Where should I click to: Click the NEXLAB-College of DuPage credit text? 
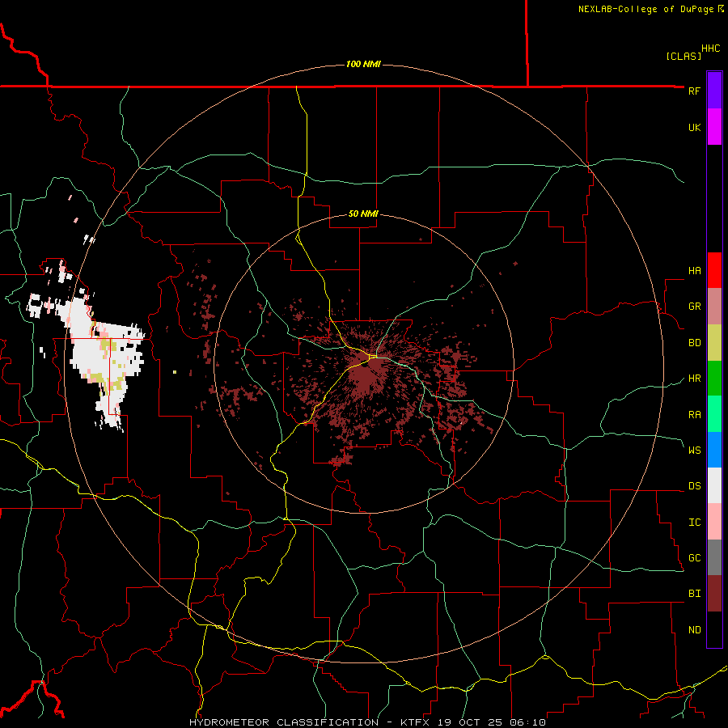(645, 9)
